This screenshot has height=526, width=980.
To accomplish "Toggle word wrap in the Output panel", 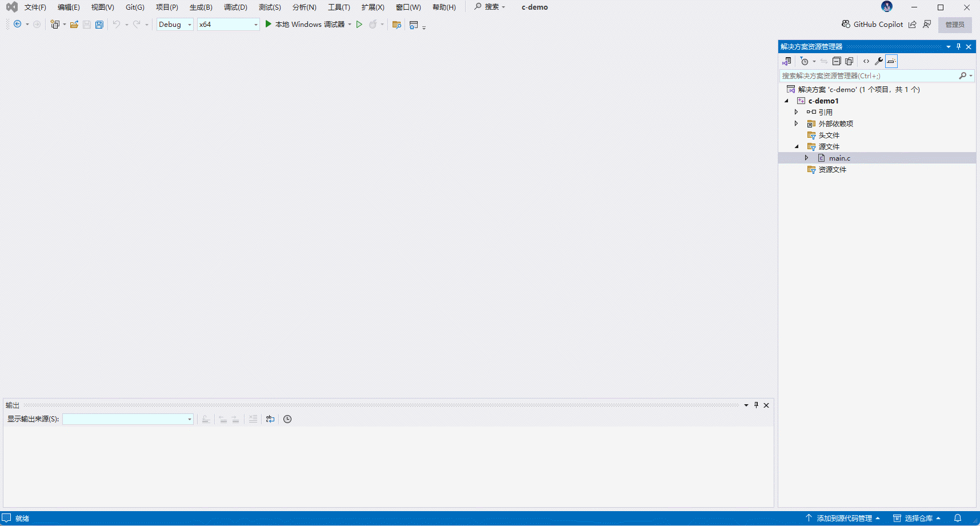I will click(270, 419).
